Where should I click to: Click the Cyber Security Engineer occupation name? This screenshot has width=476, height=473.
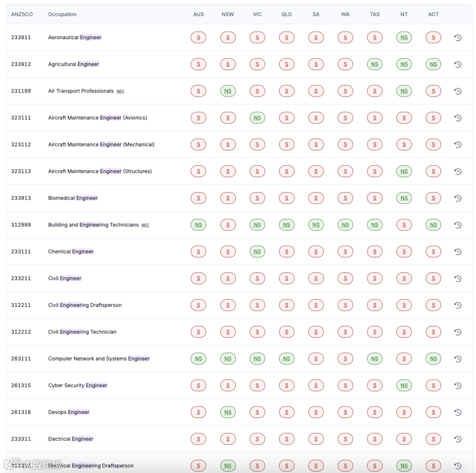(x=78, y=385)
